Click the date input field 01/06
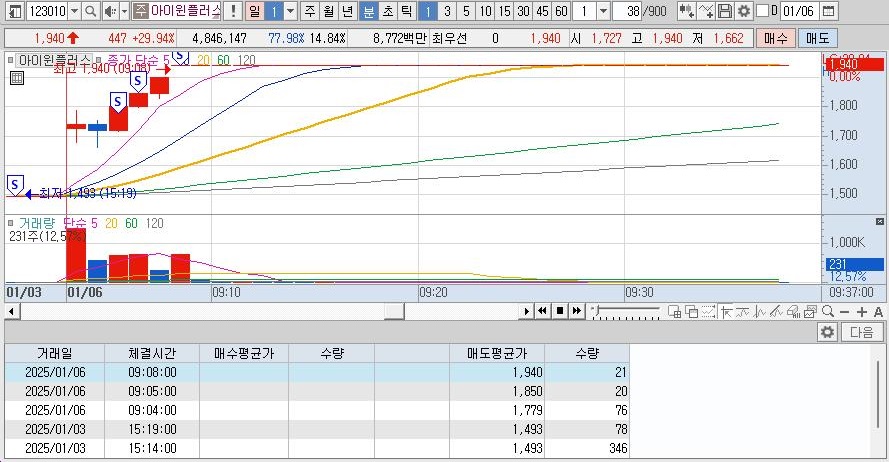 tap(798, 11)
